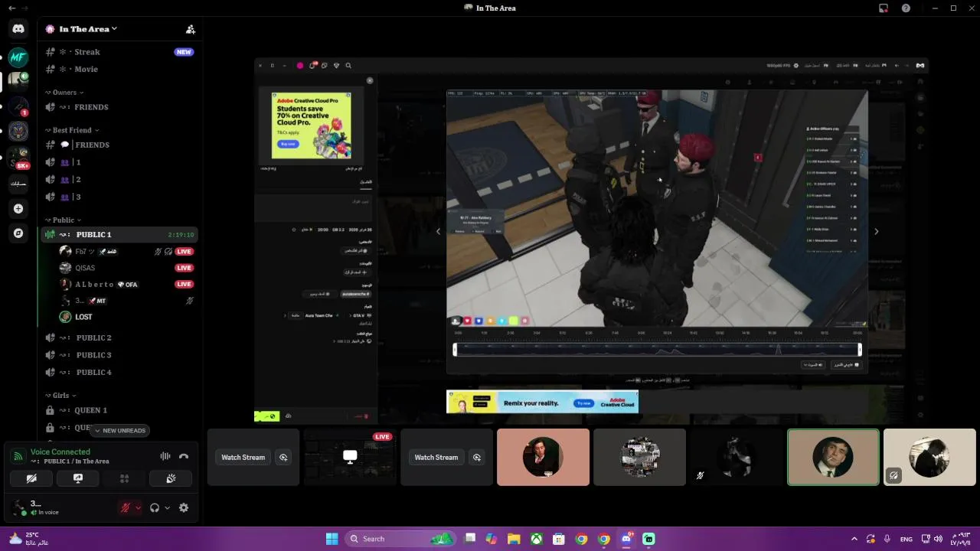Viewport: 980px width, 551px height.
Task: Unmute the microphone
Action: click(x=126, y=507)
